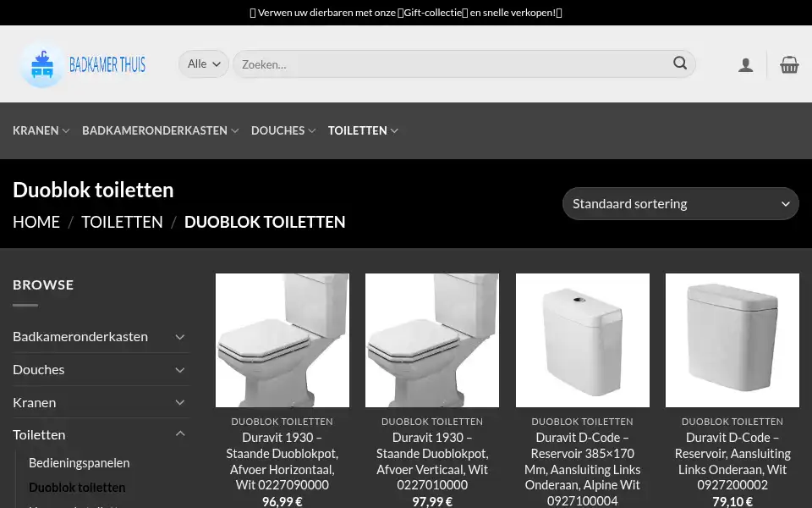812x508 pixels.
Task: Go to TOILETTEN breadcrumb
Action: click(x=122, y=222)
